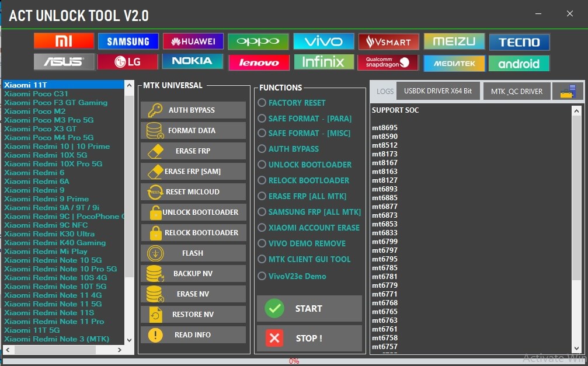The image size is (588, 366).
Task: Select the Qualcomm Snapdragon logo
Action: pos(388,62)
